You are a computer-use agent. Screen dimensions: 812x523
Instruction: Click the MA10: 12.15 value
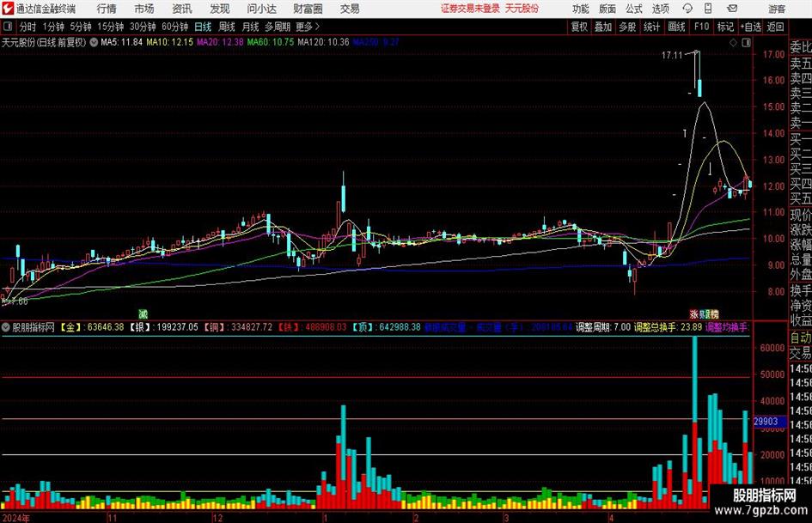click(169, 42)
